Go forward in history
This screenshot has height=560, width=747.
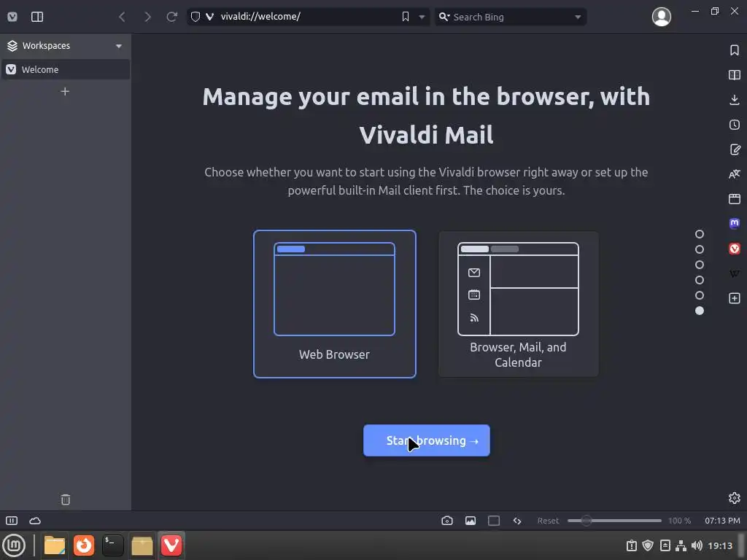pos(147,17)
